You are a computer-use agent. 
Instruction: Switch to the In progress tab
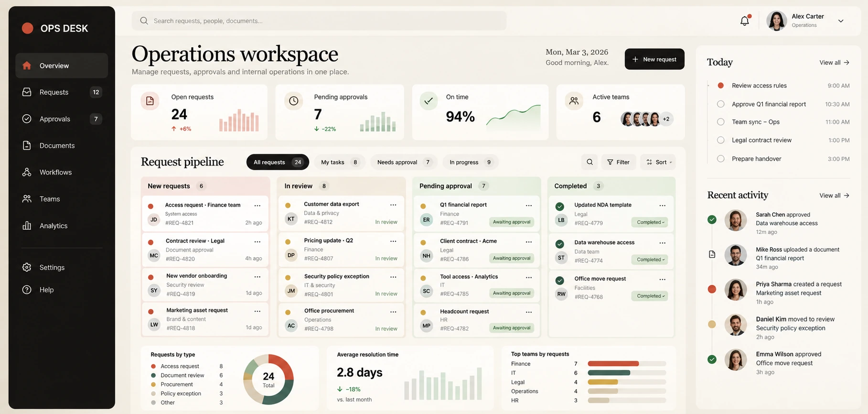click(x=471, y=162)
